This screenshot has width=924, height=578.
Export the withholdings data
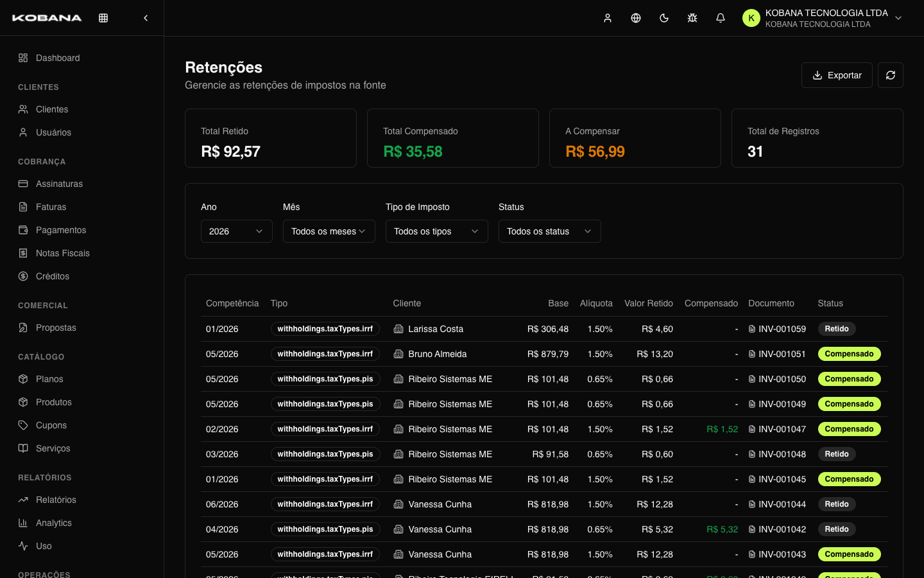837,75
